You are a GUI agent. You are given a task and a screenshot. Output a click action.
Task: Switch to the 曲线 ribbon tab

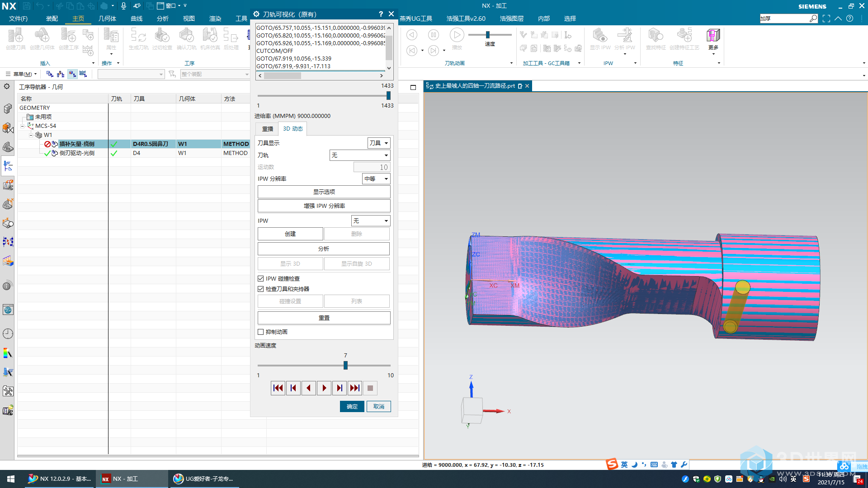click(x=137, y=19)
